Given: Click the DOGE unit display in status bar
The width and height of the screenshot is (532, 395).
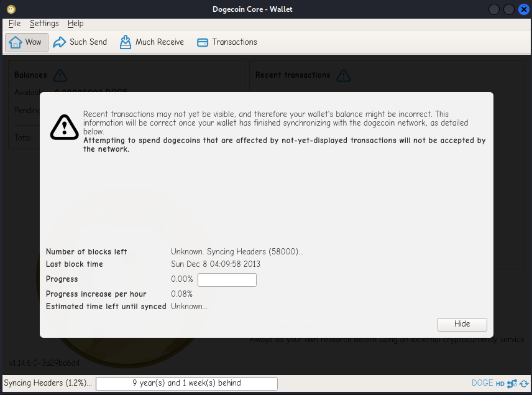Looking at the screenshot, I should [482, 383].
